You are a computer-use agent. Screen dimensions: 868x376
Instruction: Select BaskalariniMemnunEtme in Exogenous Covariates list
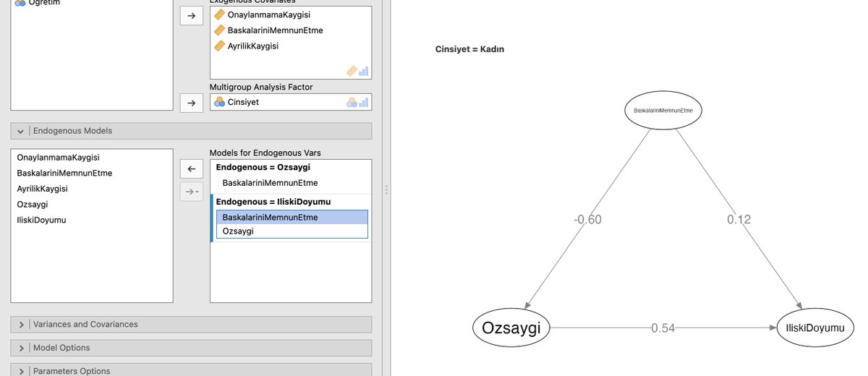(275, 30)
